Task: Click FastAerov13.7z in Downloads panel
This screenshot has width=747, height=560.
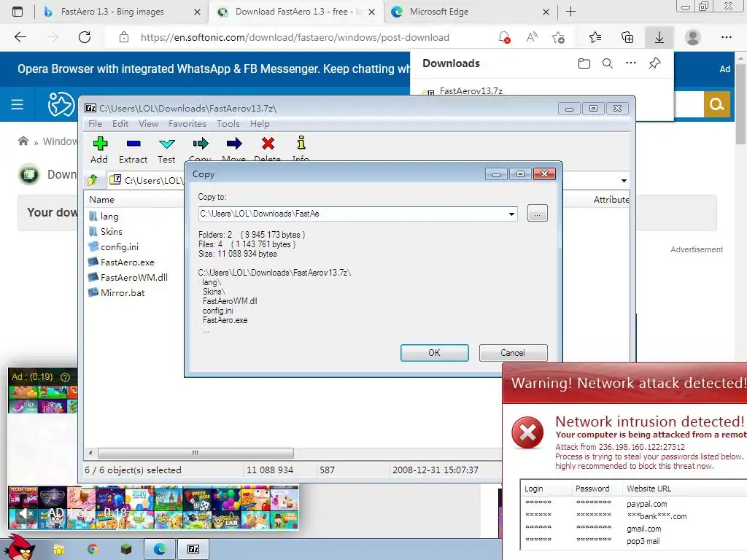Action: pos(471,90)
